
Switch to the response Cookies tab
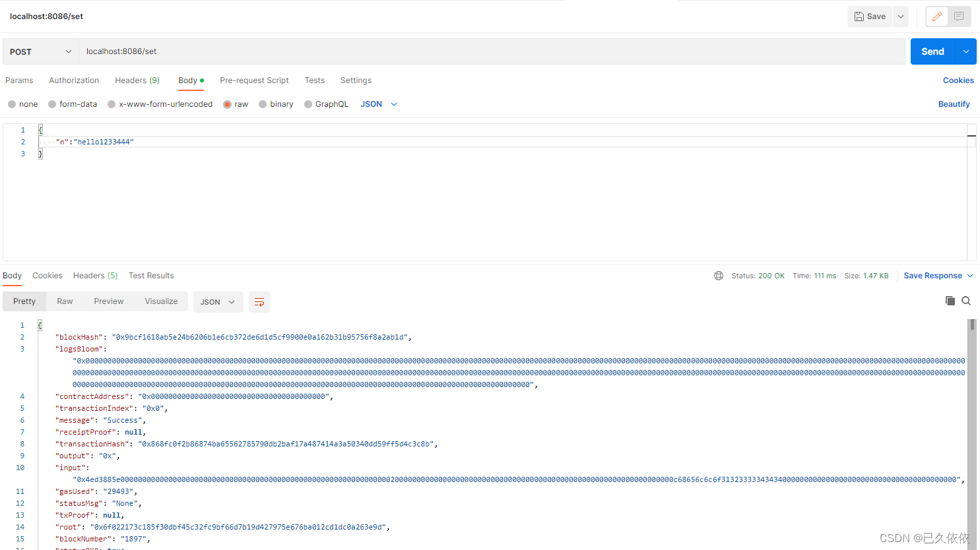click(x=48, y=276)
